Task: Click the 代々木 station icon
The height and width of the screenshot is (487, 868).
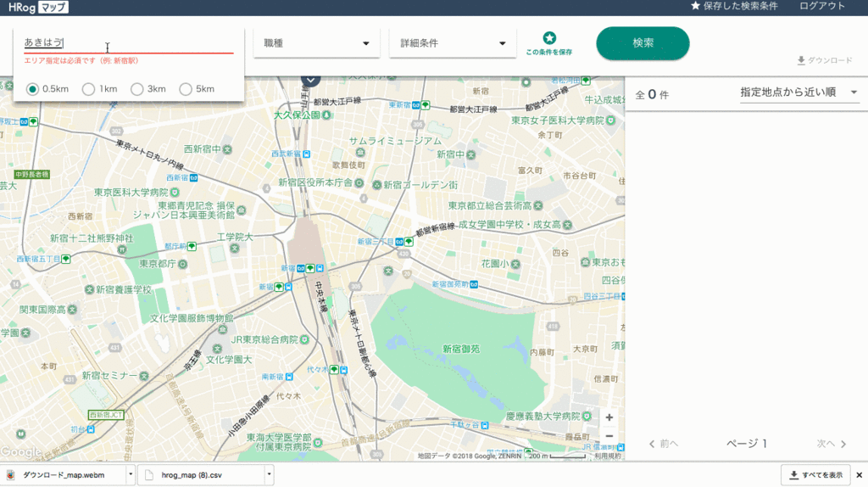Action: [338, 370]
